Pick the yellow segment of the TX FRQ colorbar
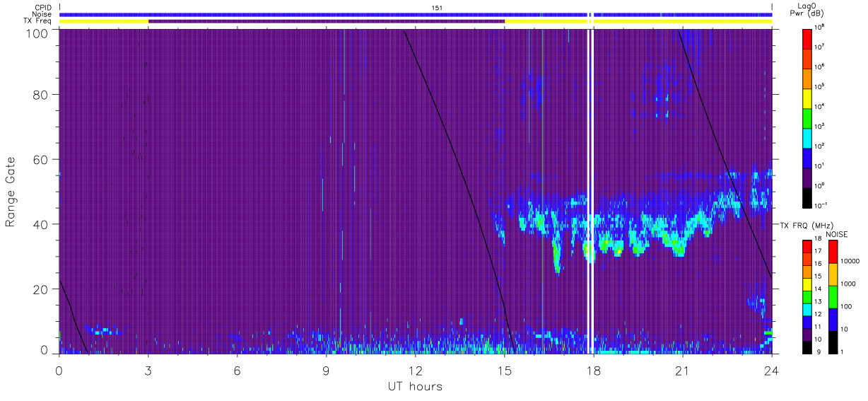Image resolution: width=868 pixels, height=401 pixels. click(808, 283)
